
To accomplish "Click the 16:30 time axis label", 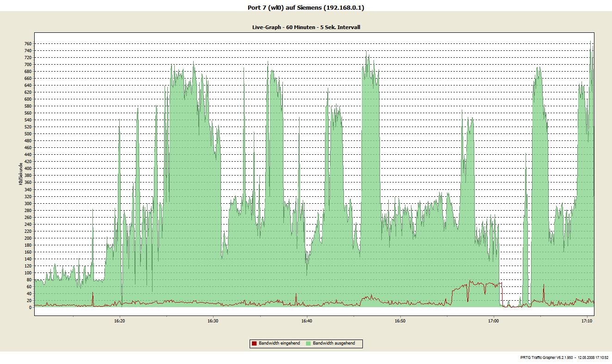I will (213, 321).
